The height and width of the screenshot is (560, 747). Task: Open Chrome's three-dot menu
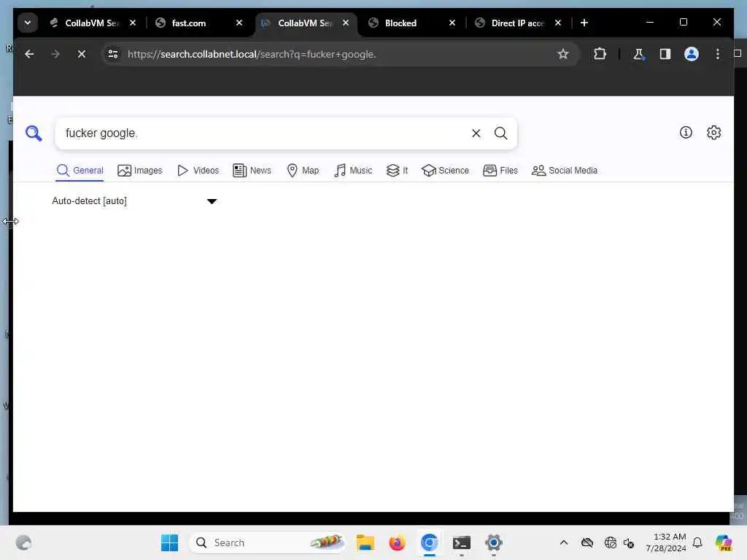point(718,54)
